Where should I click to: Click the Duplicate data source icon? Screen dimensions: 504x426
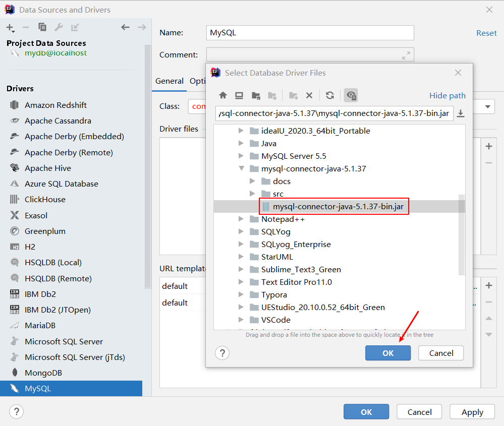(x=42, y=27)
